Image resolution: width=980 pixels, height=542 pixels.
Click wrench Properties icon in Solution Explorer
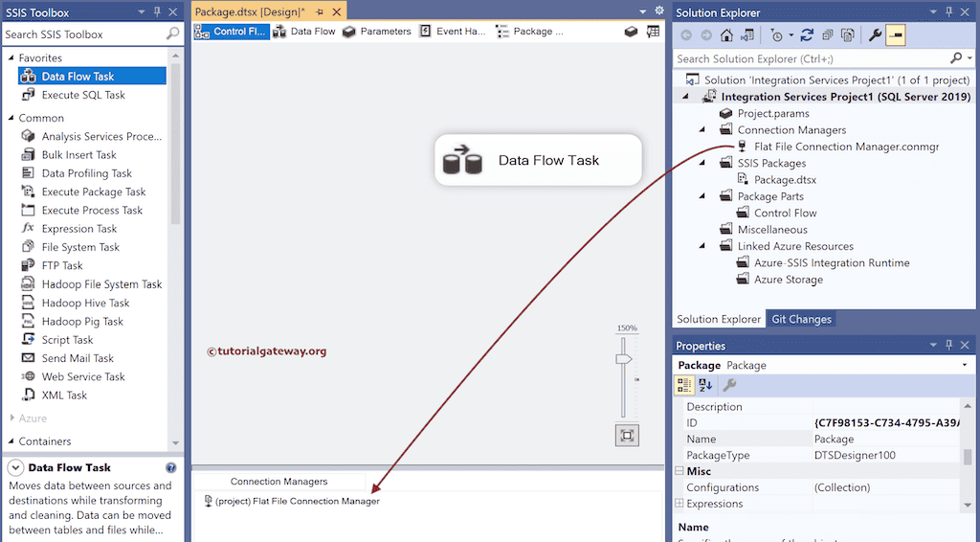point(875,35)
